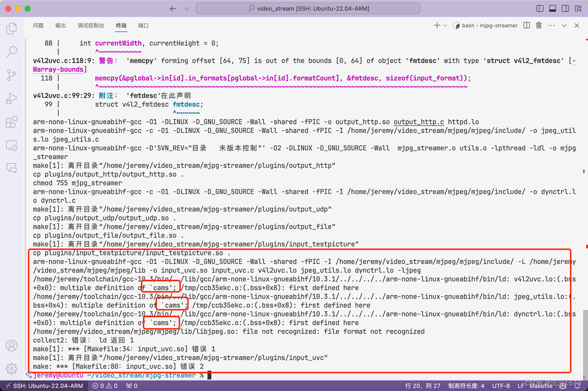Open the Accounts menu
Viewport: 588px width, 391px height.
point(12,345)
